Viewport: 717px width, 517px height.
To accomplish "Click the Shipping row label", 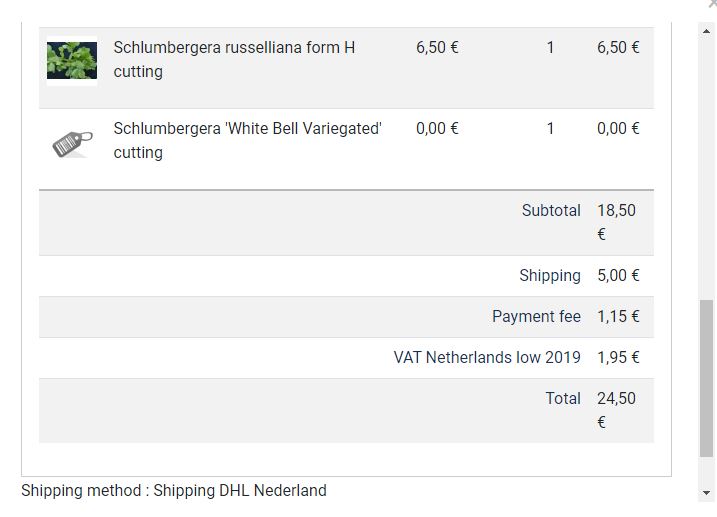I will [x=549, y=276].
